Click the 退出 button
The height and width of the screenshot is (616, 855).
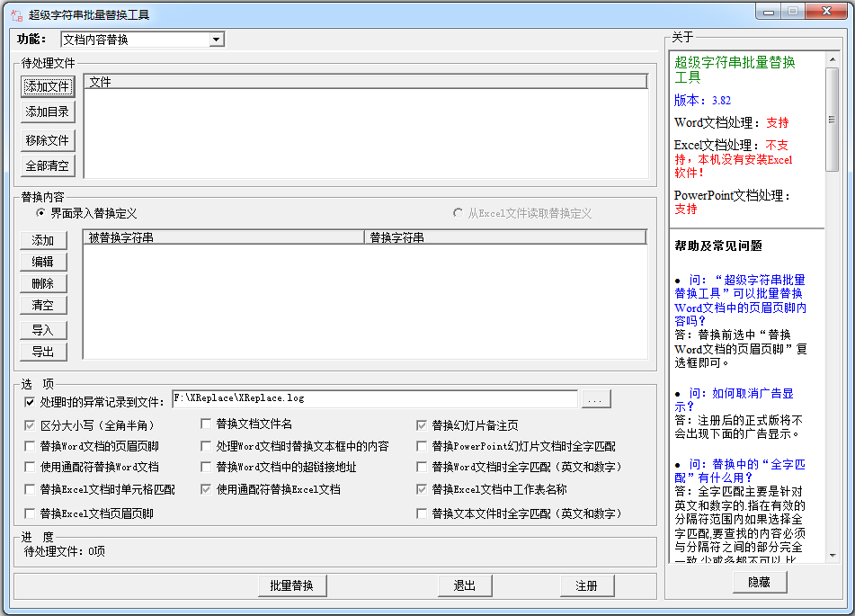465,585
